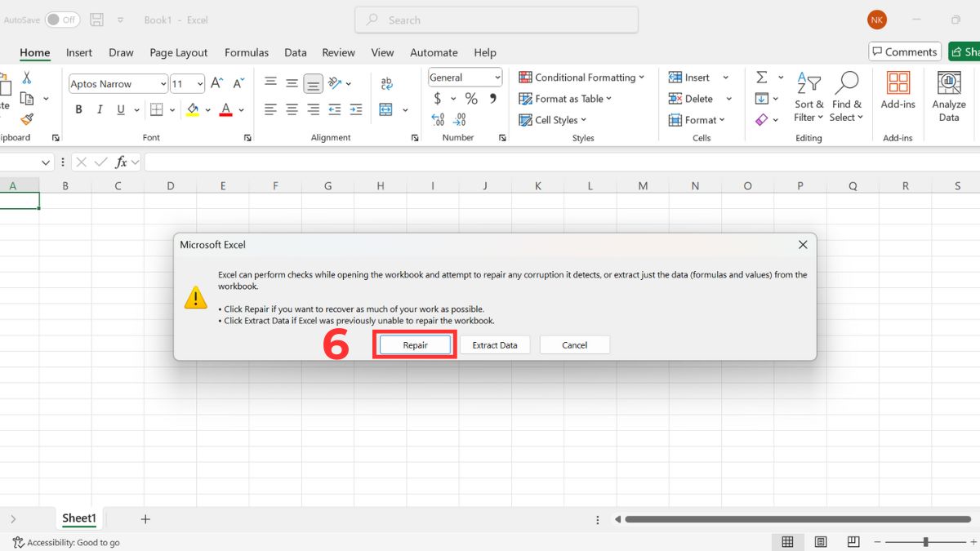Switch to the Page Layout tab
Viewport: 980px width, 551px height.
coord(179,52)
